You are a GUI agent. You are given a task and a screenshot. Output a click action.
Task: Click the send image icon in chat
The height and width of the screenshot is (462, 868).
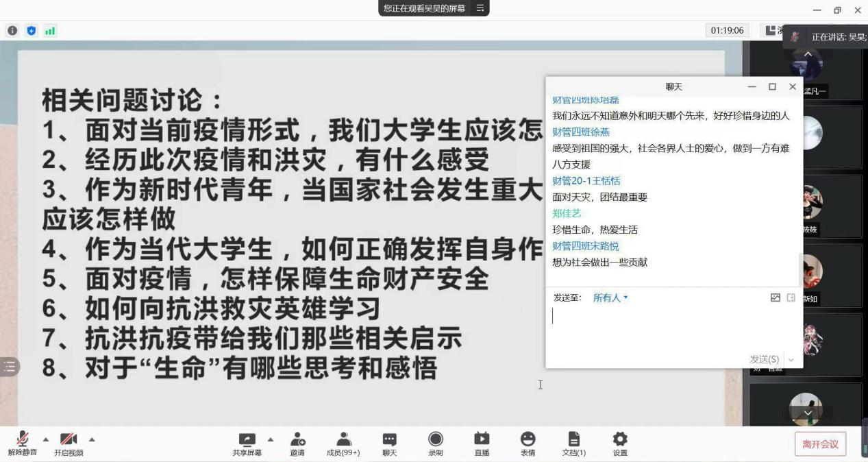776,297
